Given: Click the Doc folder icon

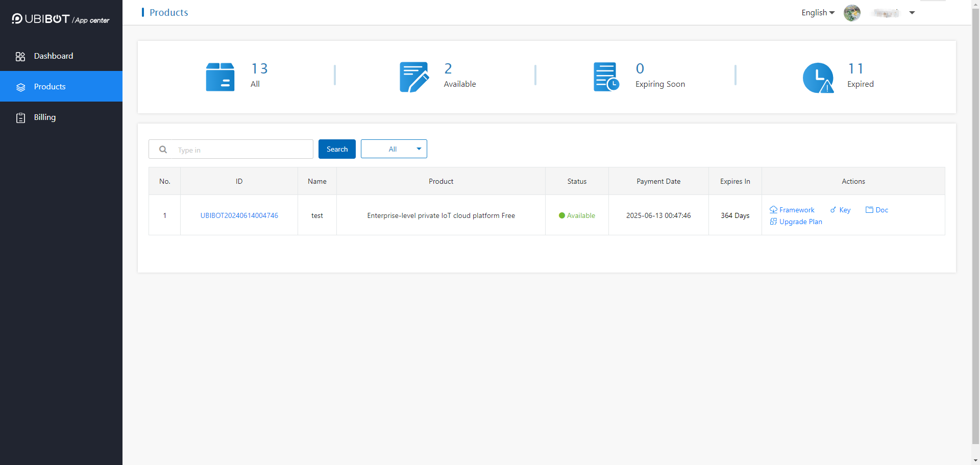Looking at the screenshot, I should [x=869, y=210].
